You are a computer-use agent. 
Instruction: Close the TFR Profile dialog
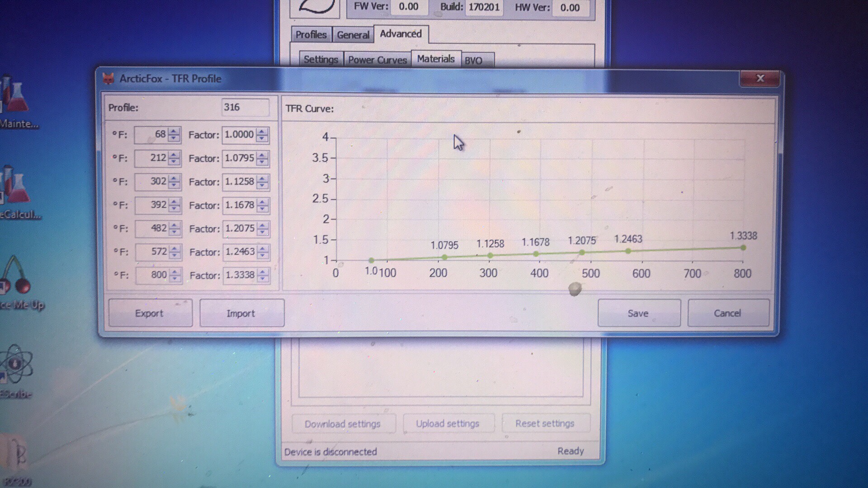pyautogui.click(x=760, y=79)
